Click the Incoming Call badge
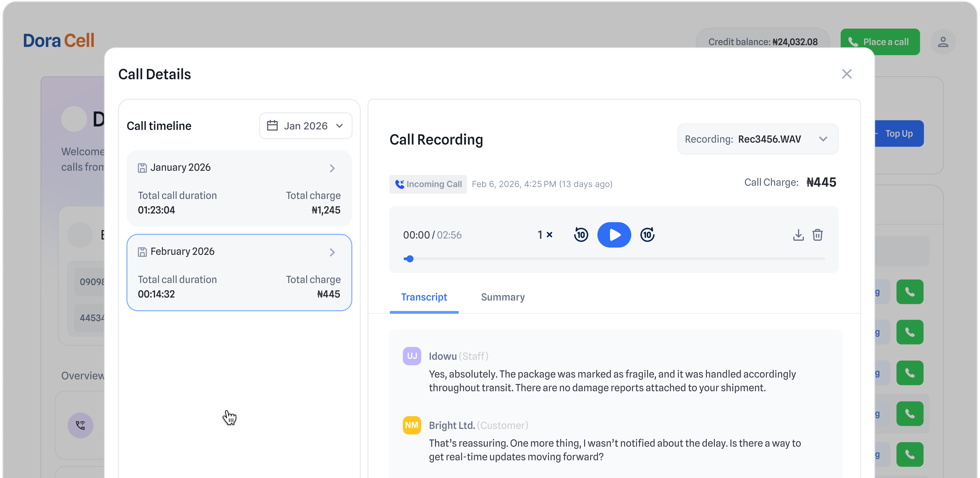The image size is (980, 478). pyautogui.click(x=428, y=184)
